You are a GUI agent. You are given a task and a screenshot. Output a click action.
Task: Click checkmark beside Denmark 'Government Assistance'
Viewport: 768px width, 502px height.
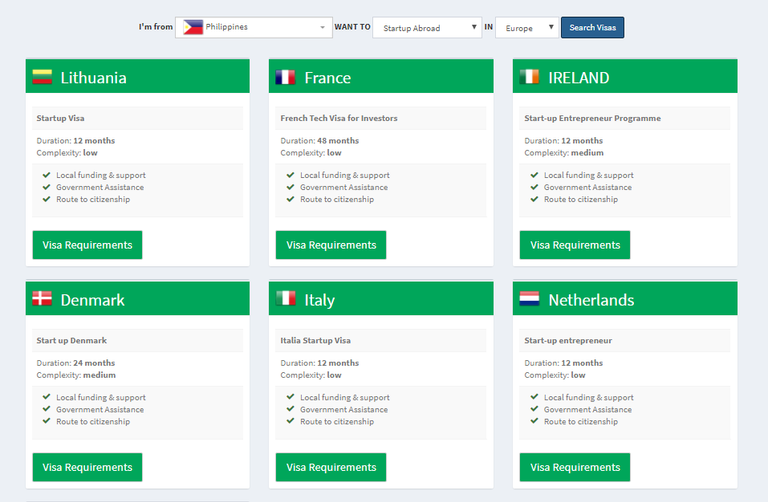tap(47, 409)
